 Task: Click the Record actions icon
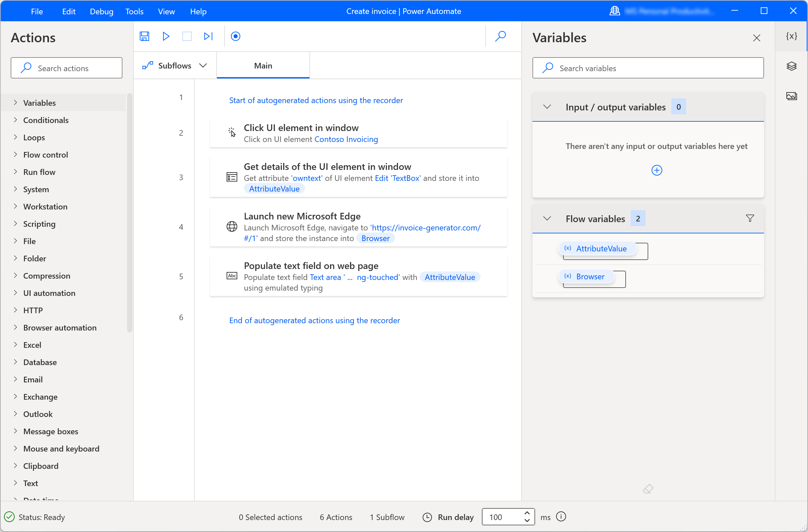coord(236,36)
